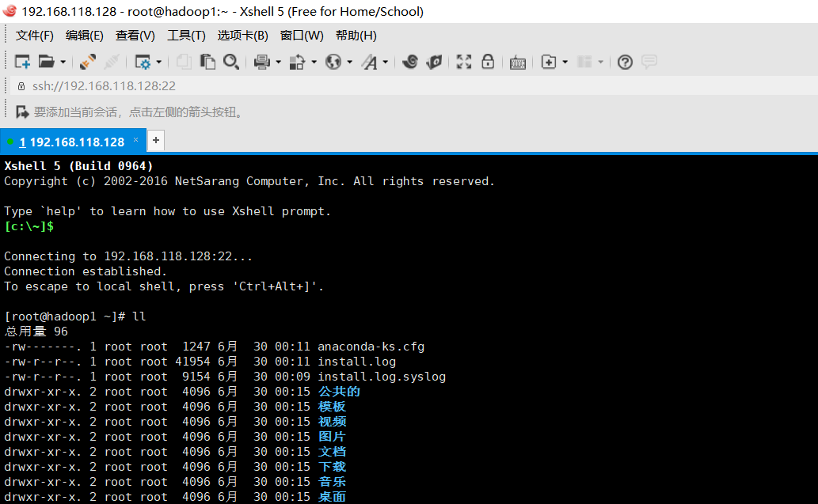
Task: Open the 文件(F) menu
Action: click(34, 36)
